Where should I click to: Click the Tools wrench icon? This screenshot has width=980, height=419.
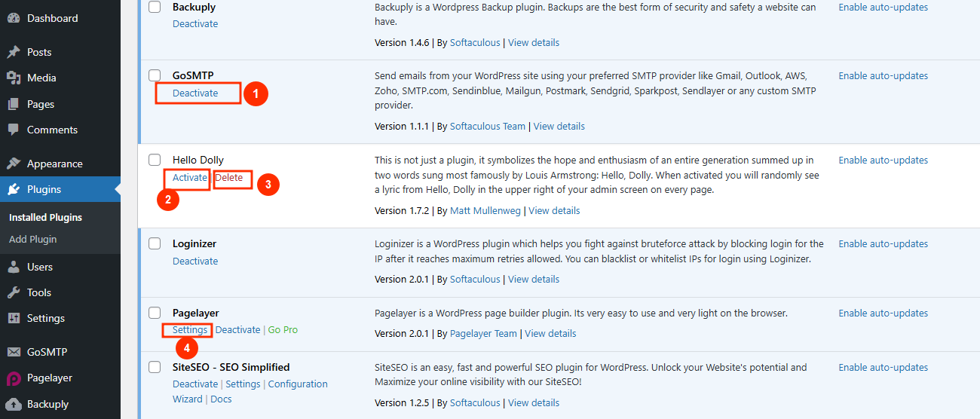[13, 292]
